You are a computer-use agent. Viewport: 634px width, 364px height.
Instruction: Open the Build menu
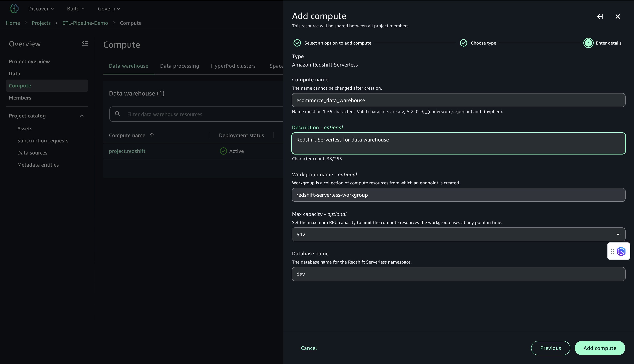[76, 9]
